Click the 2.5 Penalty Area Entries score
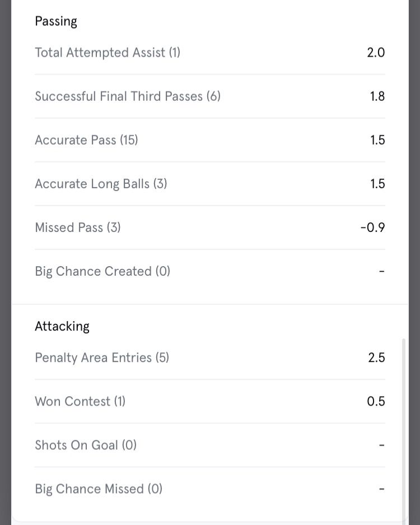The height and width of the screenshot is (525, 420). (x=376, y=357)
